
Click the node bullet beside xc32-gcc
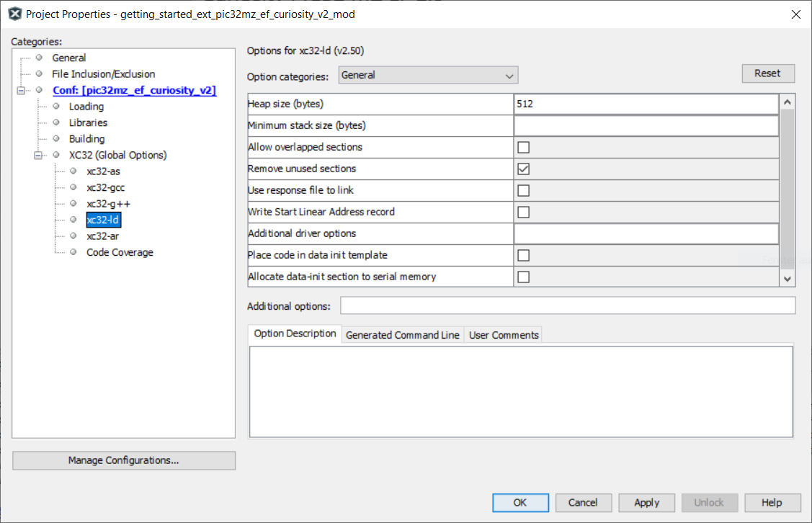73,187
